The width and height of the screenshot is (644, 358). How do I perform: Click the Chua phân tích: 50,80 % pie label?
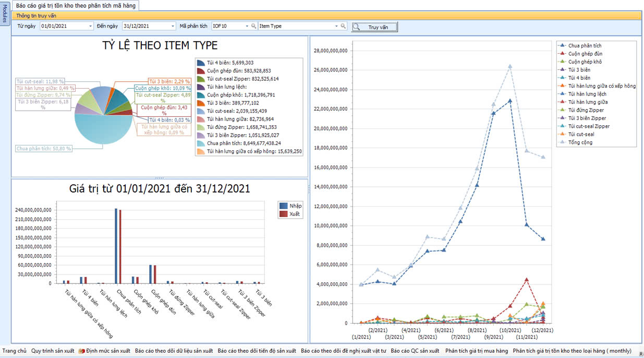tap(44, 149)
